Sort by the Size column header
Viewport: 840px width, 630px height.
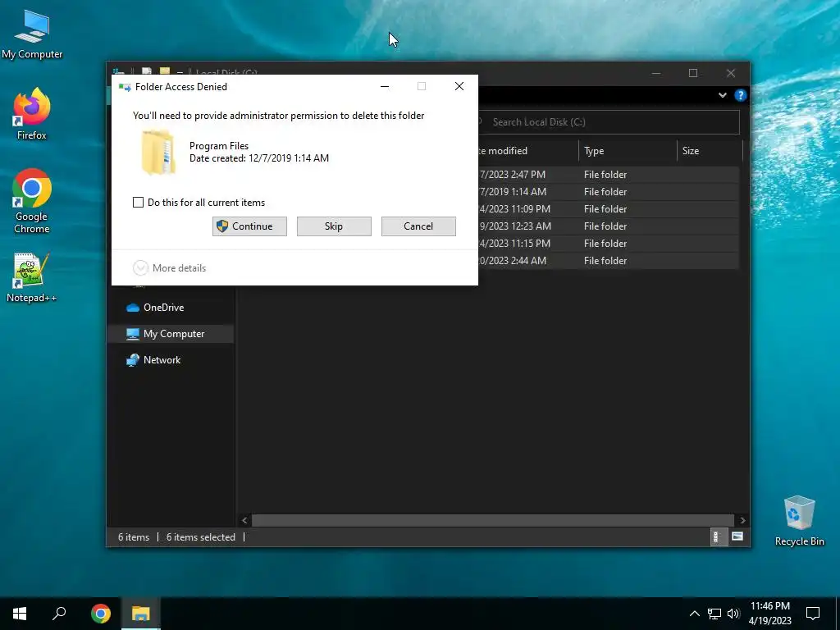710,151
